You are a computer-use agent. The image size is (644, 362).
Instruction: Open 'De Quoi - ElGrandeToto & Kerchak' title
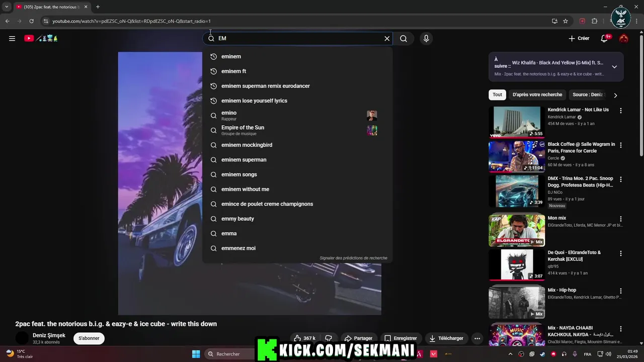pos(574,256)
